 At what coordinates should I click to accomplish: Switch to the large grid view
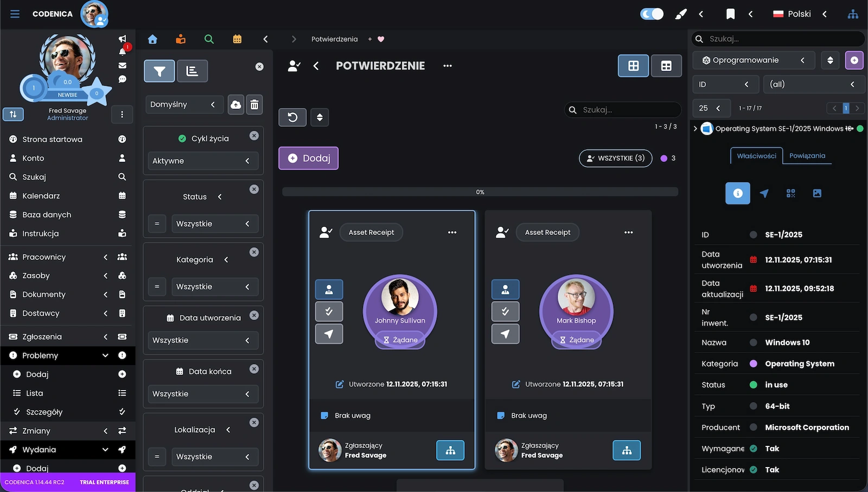(633, 66)
